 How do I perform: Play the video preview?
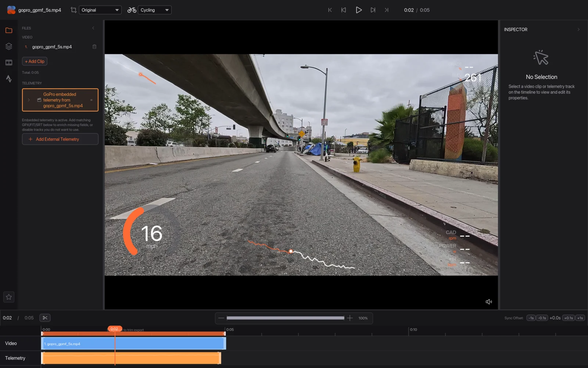coord(359,10)
